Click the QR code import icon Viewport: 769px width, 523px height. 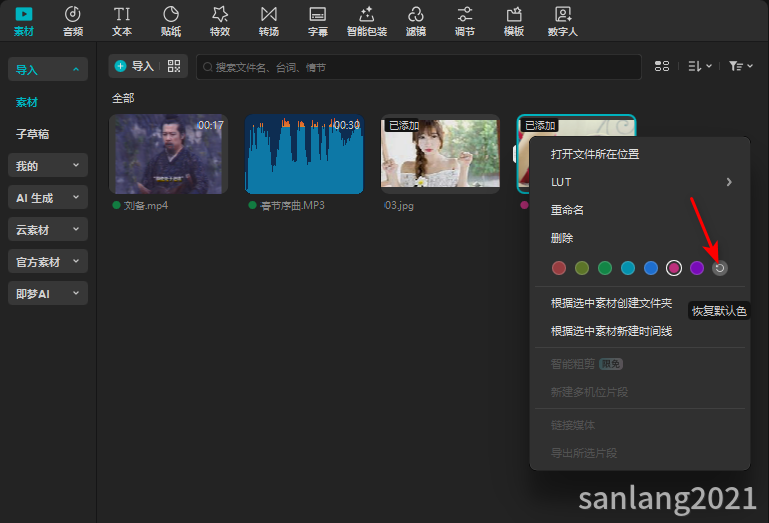pos(174,66)
